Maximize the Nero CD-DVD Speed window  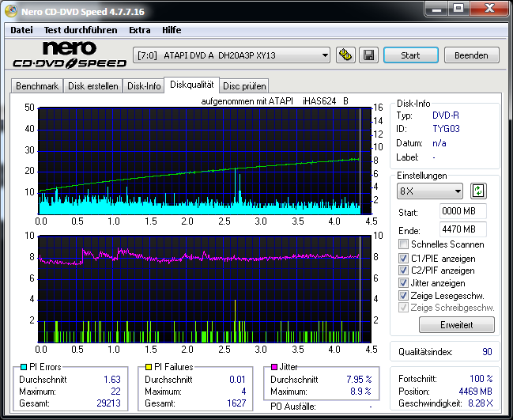click(459, 9)
